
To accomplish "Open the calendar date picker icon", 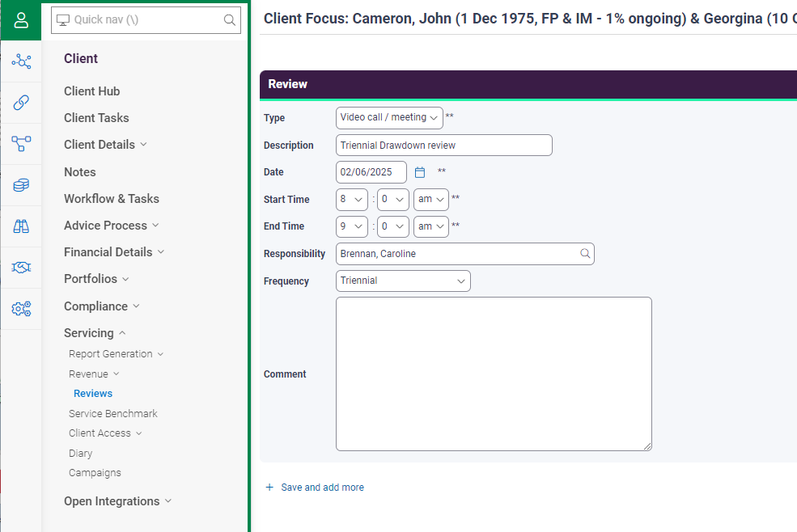I will click(x=420, y=172).
